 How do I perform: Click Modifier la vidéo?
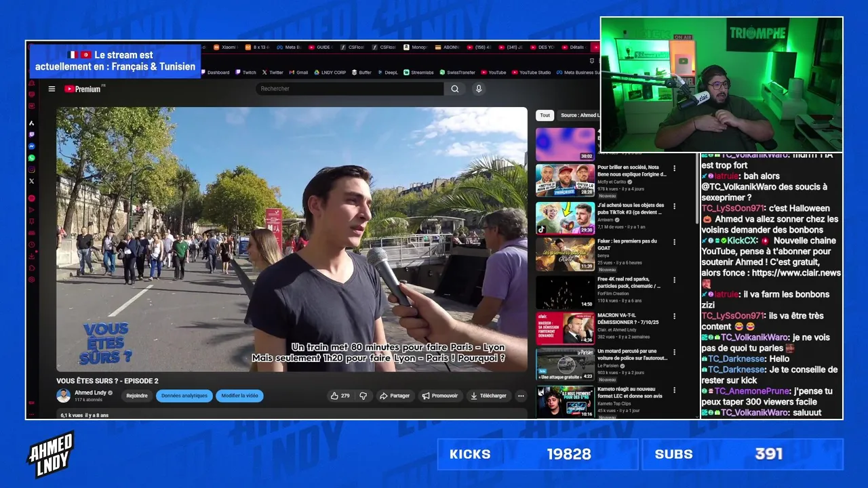[x=239, y=396]
